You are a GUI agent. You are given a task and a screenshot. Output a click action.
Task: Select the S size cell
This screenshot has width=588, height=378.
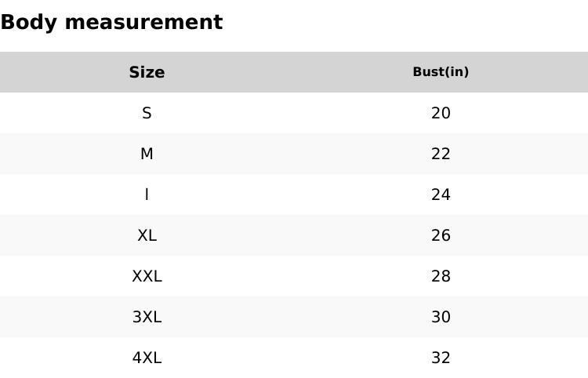(147, 113)
